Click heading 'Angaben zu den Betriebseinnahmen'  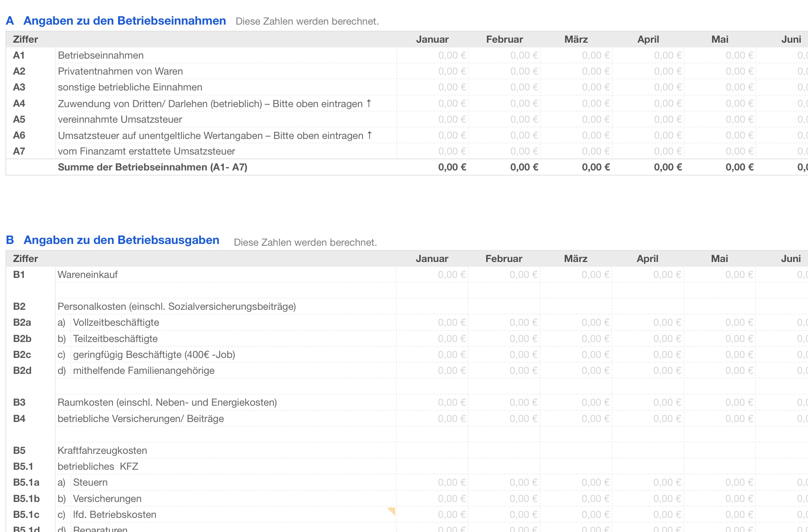coord(125,21)
